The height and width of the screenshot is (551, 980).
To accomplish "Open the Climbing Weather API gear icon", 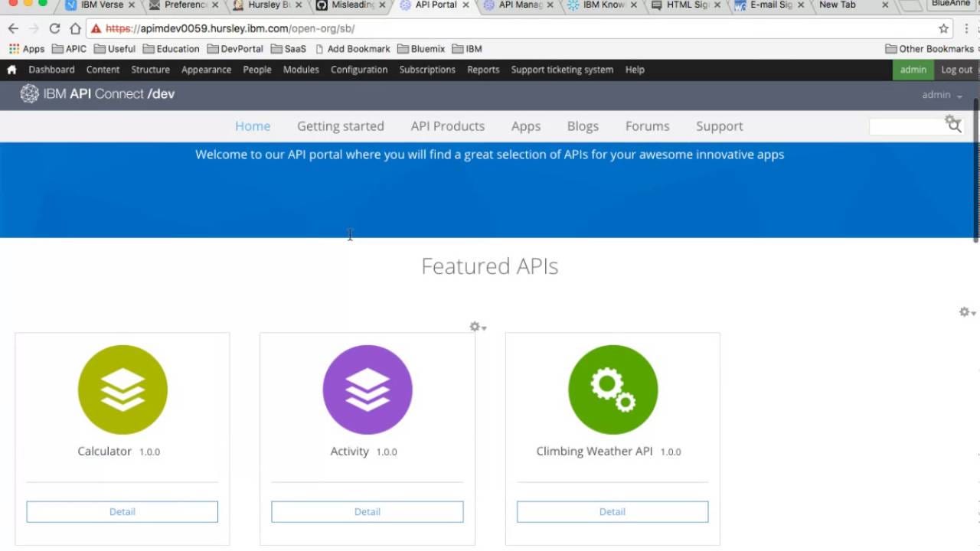I will (612, 390).
